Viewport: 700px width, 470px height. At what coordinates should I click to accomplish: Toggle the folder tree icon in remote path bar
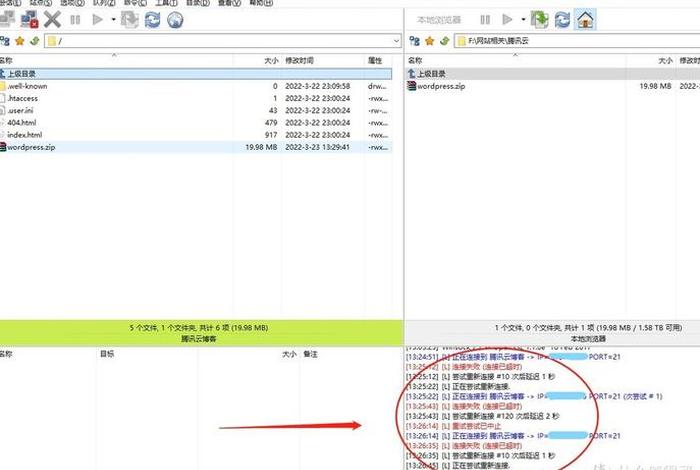click(x=5, y=41)
